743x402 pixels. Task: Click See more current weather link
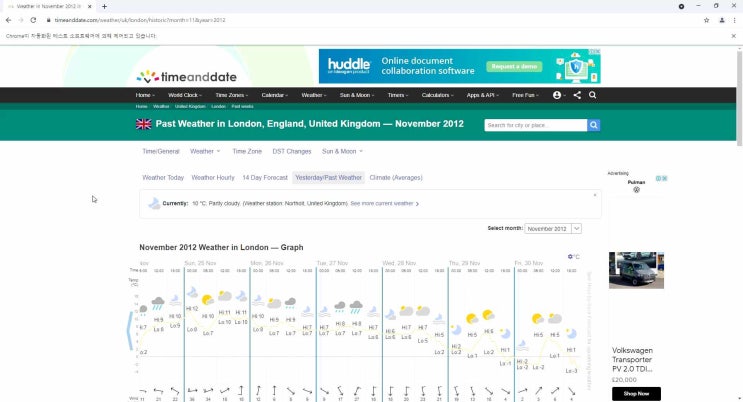(384, 203)
